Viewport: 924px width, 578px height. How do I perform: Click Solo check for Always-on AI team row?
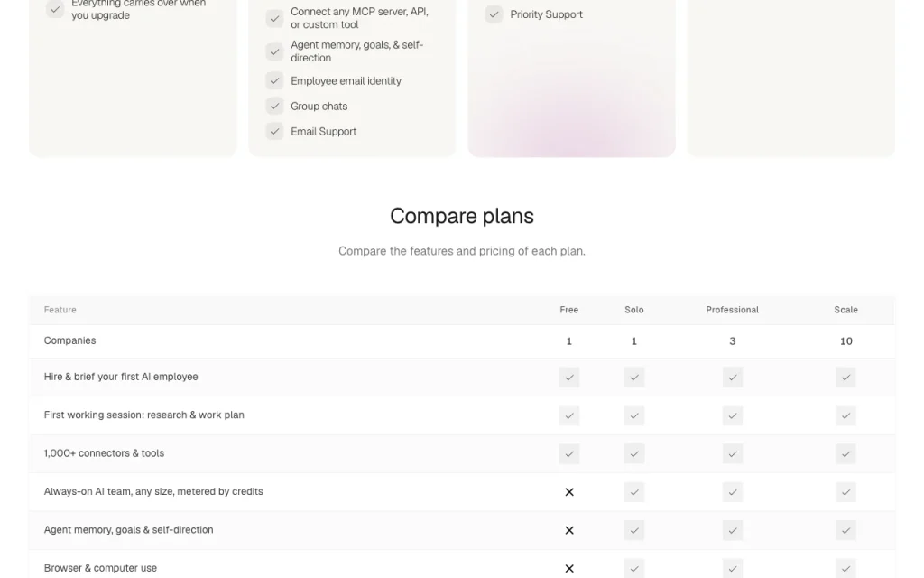pos(634,492)
